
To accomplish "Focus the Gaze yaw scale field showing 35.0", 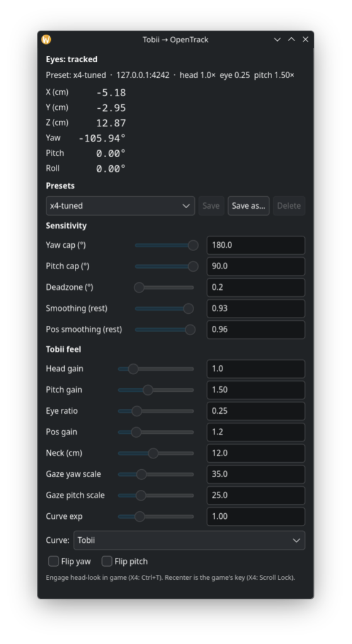I will pos(256,474).
